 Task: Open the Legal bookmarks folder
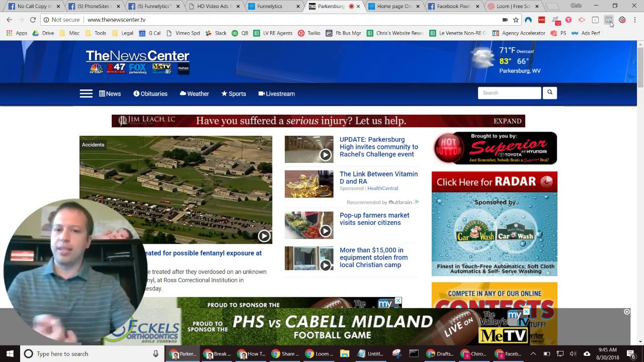click(122, 33)
